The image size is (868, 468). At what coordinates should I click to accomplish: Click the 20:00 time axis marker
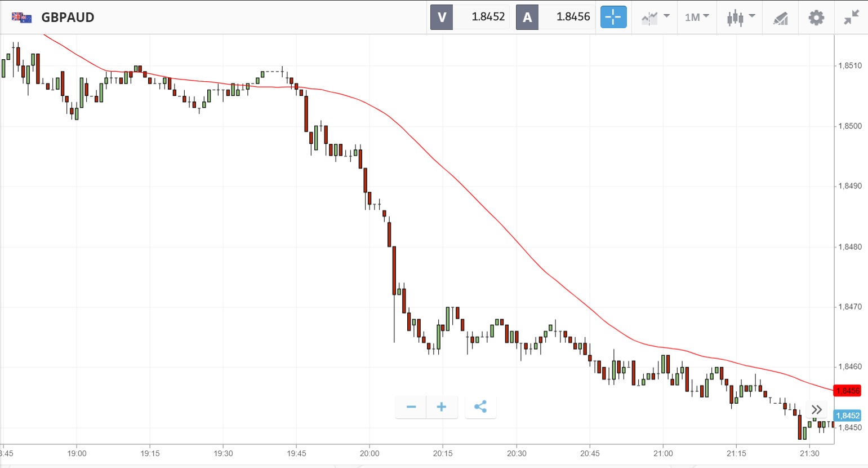point(370,453)
